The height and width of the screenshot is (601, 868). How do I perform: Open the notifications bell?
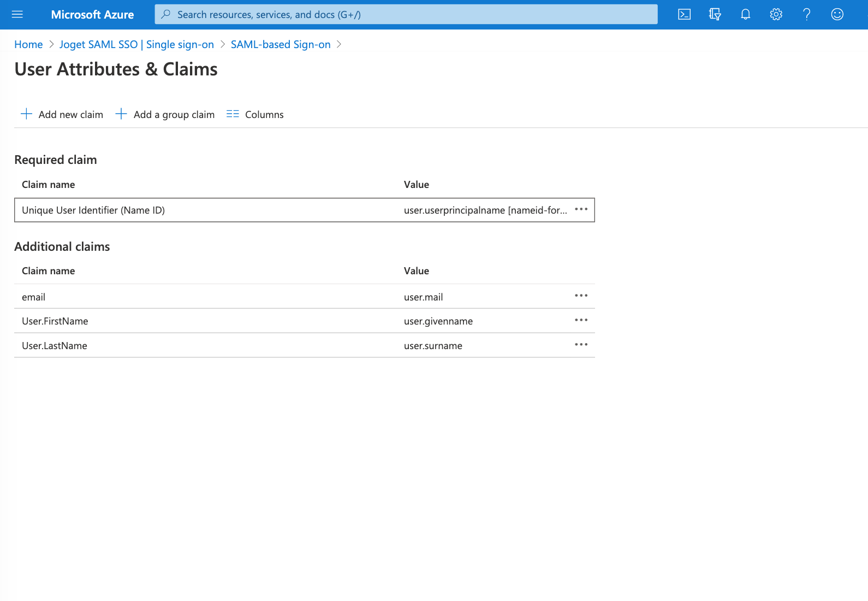[x=745, y=15]
